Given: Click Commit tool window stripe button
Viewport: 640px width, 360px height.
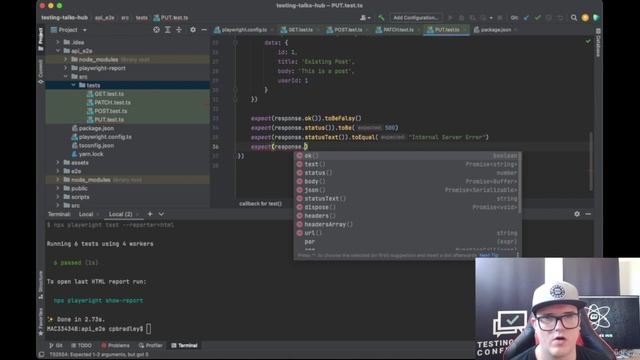Looking at the screenshot, I should coord(40,72).
